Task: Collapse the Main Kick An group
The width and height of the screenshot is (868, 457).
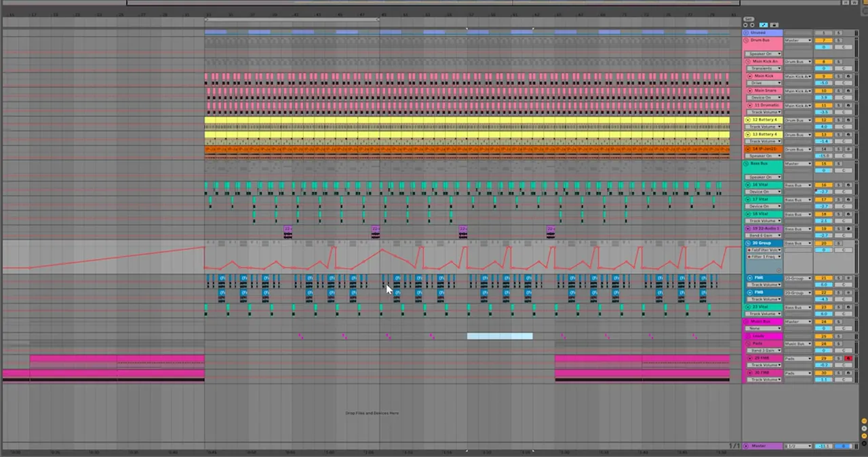Action: pos(747,62)
